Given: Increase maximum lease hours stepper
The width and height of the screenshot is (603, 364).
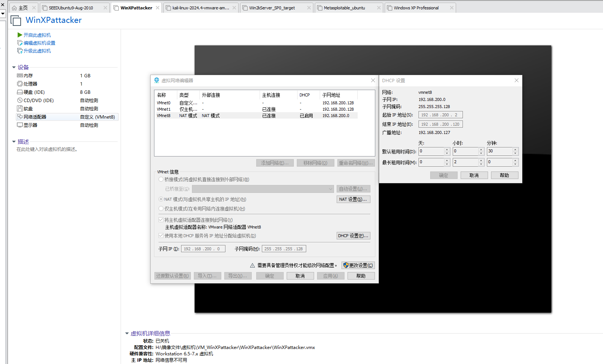Looking at the screenshot, I should pos(481,160).
